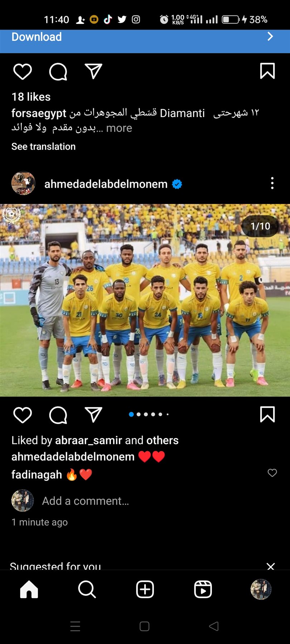The image size is (290, 644).
Task: Share the forsaegypt post via paper plane
Action: (x=93, y=71)
